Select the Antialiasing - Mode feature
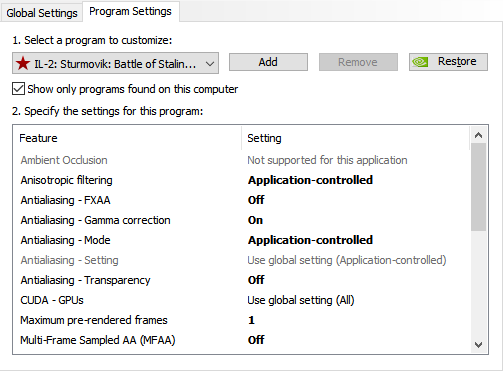The image size is (503, 371). coord(65,240)
